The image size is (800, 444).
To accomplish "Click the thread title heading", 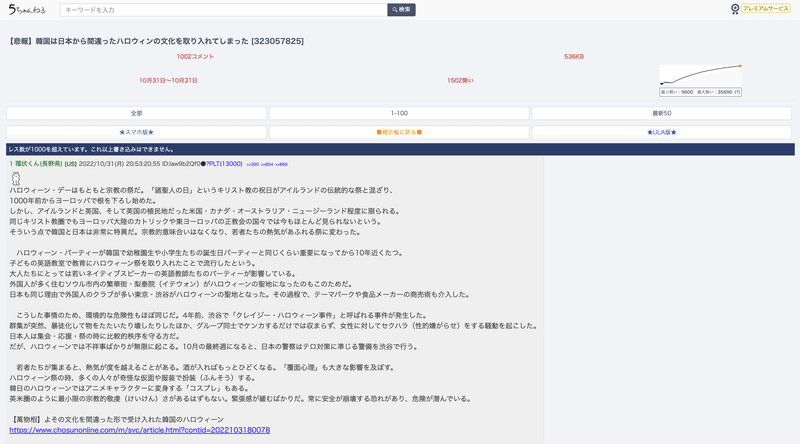I will pyautogui.click(x=156, y=41).
